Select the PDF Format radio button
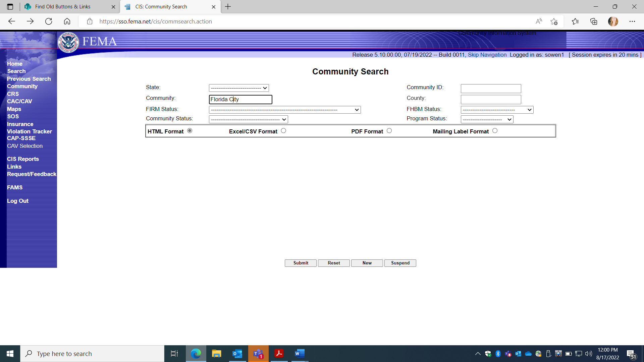 click(389, 131)
